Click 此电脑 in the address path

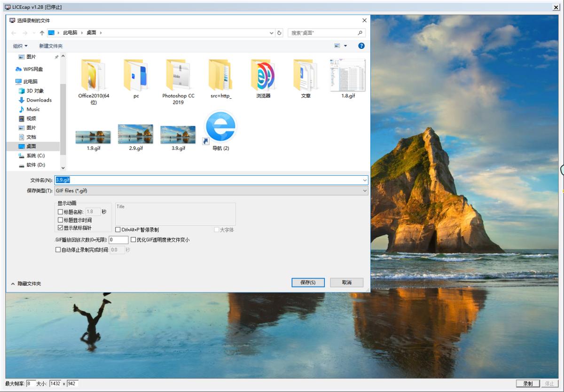[70, 33]
